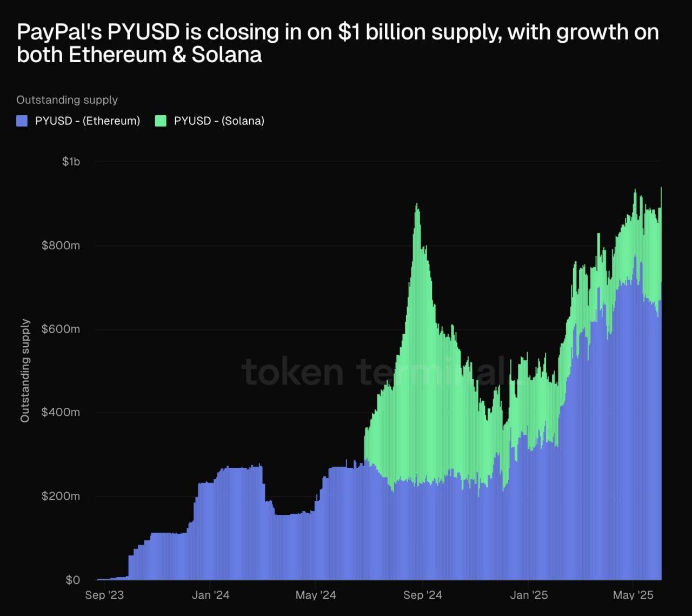692x616 pixels.
Task: Select the $200m y-axis label
Action: point(61,496)
